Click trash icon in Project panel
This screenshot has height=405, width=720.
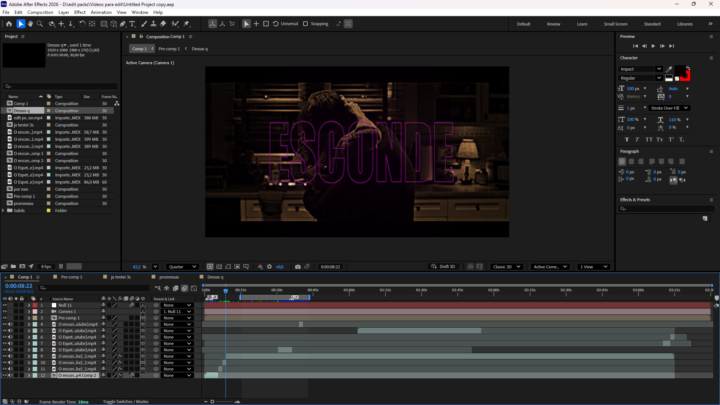point(61,266)
